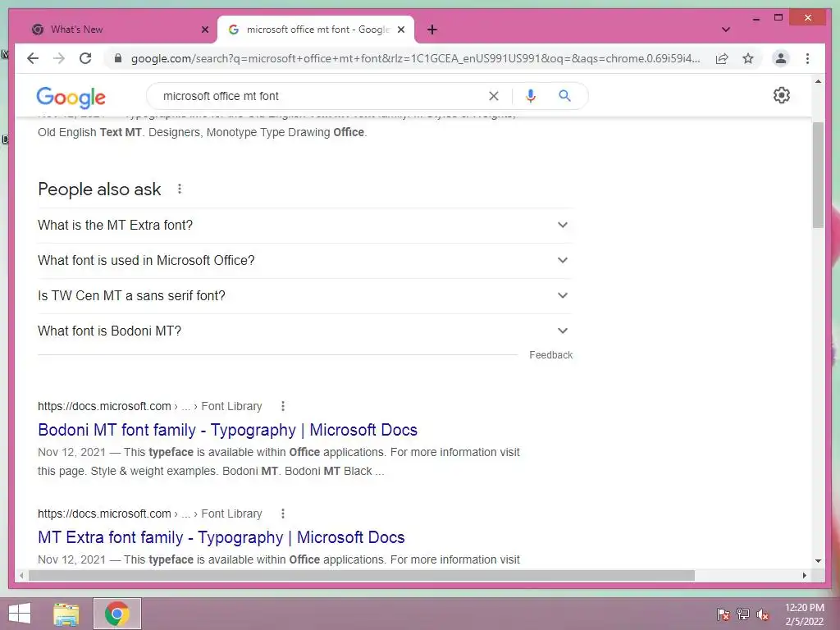Expand What font is Bodoni MT

point(305,331)
